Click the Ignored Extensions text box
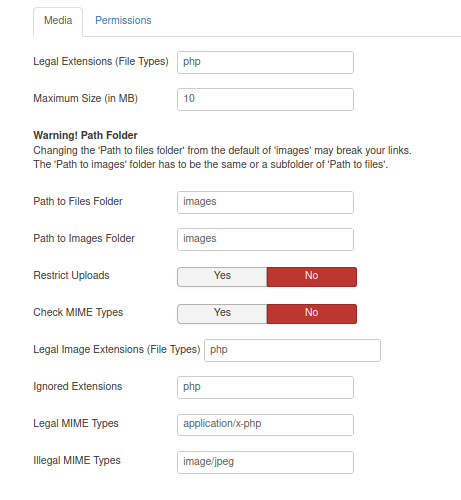Viewport: 461px width, 500px height. [265, 387]
